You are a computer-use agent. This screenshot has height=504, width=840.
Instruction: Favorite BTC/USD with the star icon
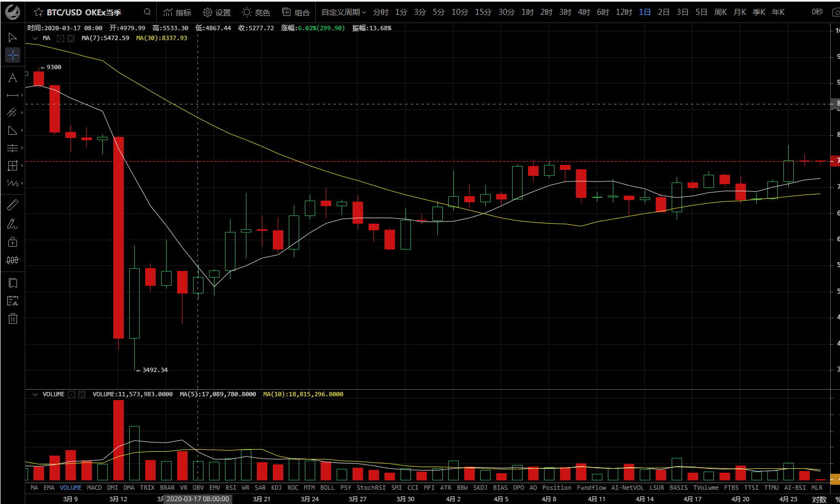click(x=39, y=12)
